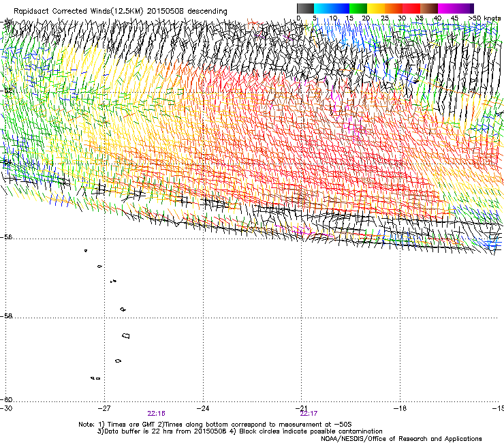Screen dimensions: 504x443
Task: Pick the orange 25-30 knots legend swatch
Action: 394,8
